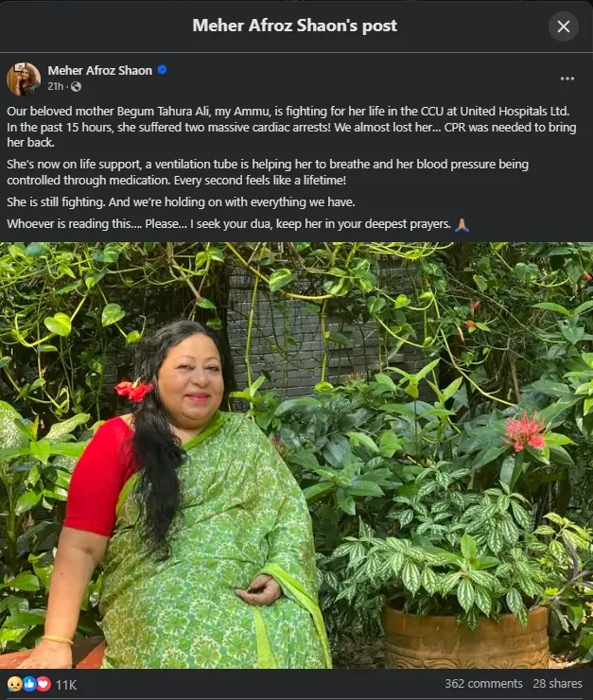Click the Meher Afroz Shaon author name

click(x=100, y=71)
